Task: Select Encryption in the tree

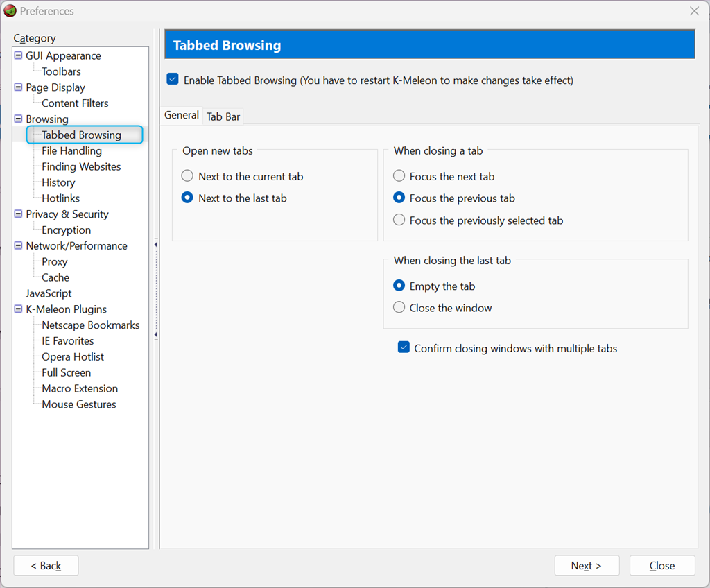Action: pos(66,230)
